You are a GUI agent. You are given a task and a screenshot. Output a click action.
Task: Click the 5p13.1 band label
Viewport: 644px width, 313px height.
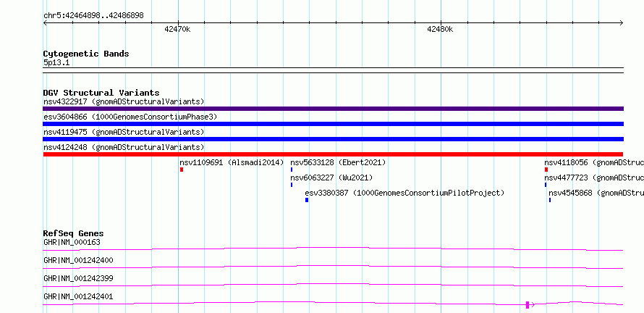tap(56, 62)
